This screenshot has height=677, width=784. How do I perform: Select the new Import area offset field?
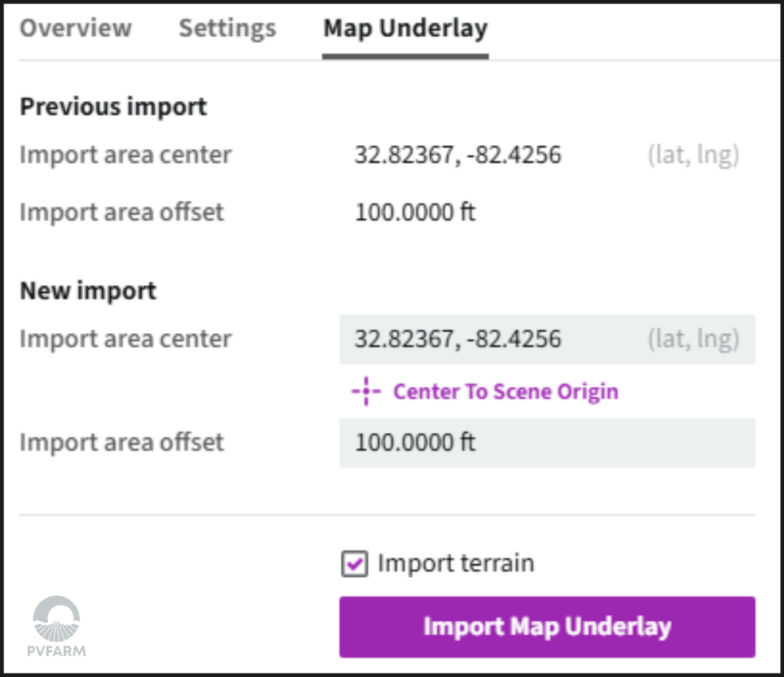point(547,443)
